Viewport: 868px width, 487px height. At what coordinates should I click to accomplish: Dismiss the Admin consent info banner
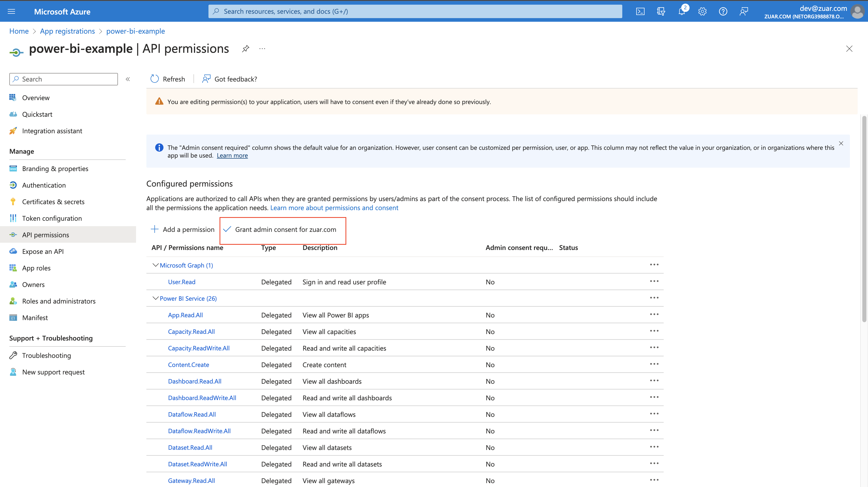click(x=841, y=143)
